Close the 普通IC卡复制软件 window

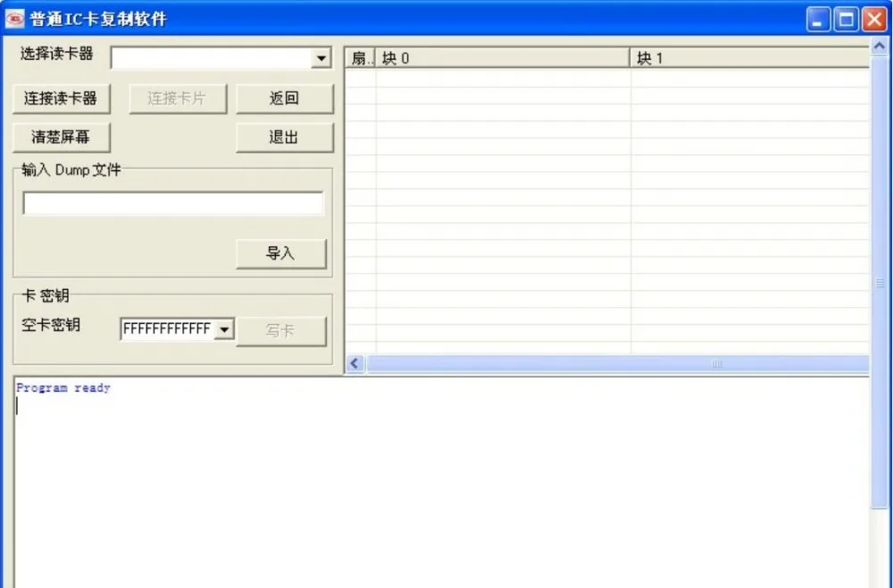pos(873,20)
